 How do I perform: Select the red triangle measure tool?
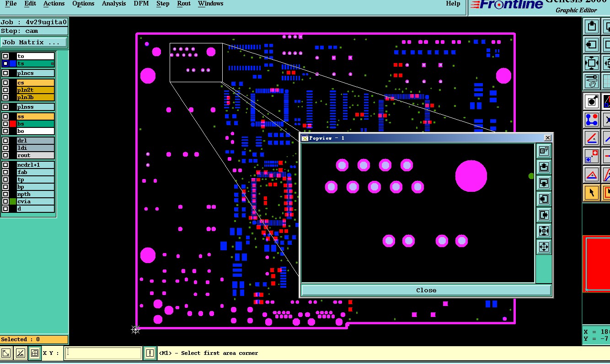[x=592, y=174]
